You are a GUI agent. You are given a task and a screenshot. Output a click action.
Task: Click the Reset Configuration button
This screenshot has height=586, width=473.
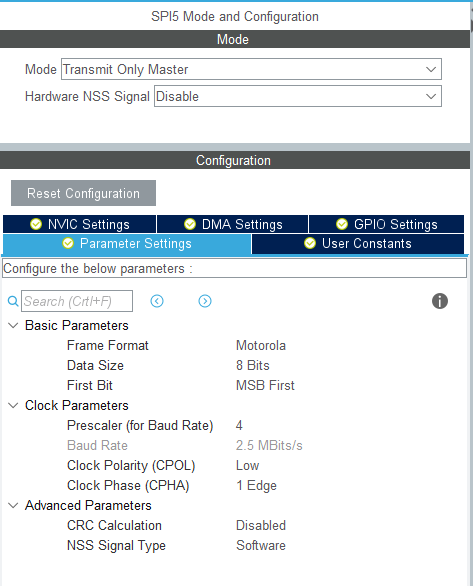point(83,193)
